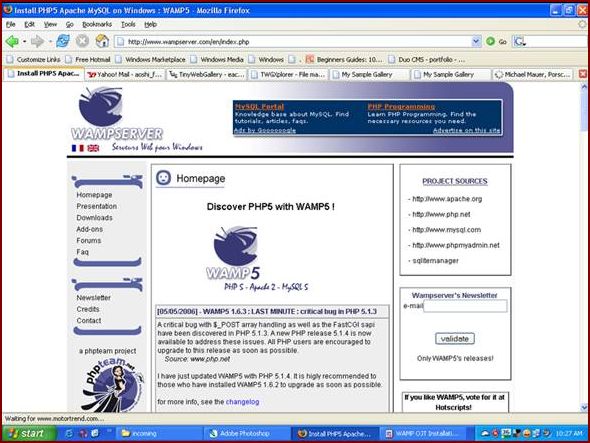This screenshot has width=590, height=443.
Task: Expand the address bar URL dropdown
Action: [476, 41]
